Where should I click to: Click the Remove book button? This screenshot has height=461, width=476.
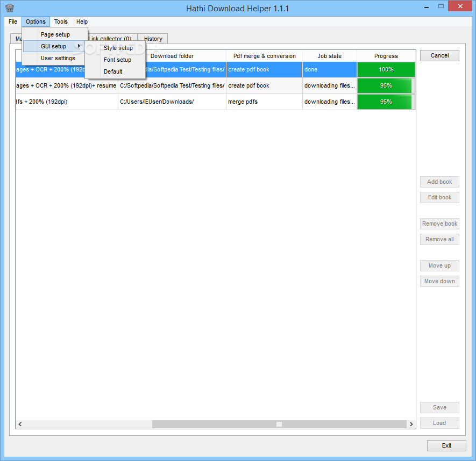click(439, 224)
